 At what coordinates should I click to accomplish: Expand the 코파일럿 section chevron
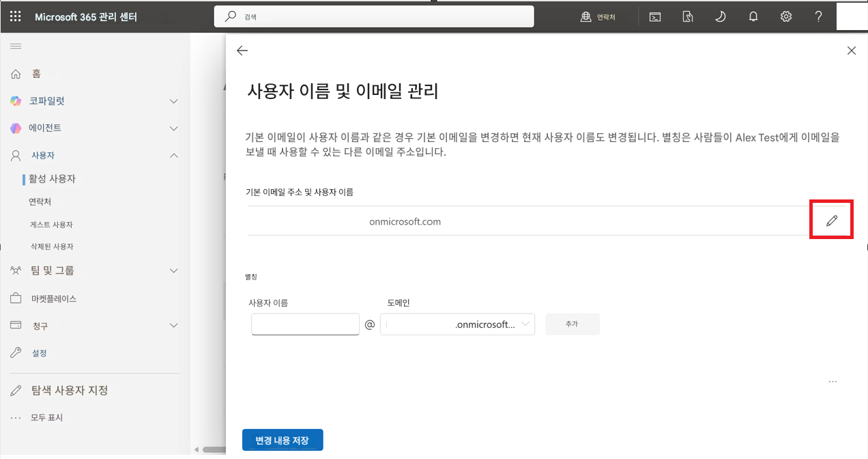[x=173, y=101]
